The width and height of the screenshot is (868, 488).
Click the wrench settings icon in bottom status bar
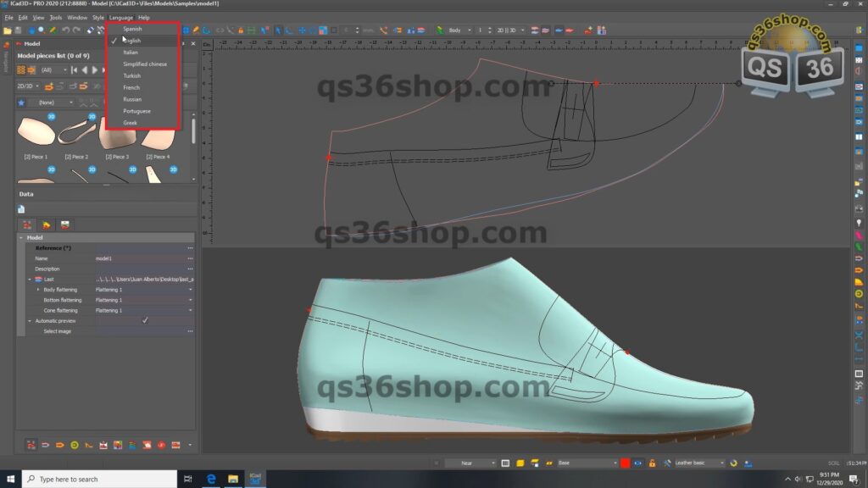pyautogui.click(x=668, y=463)
